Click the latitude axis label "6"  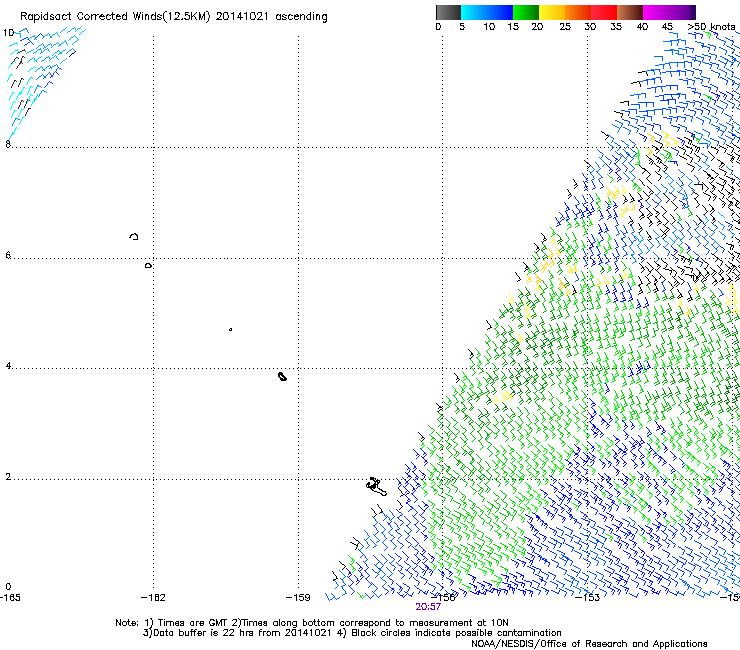coord(8,255)
